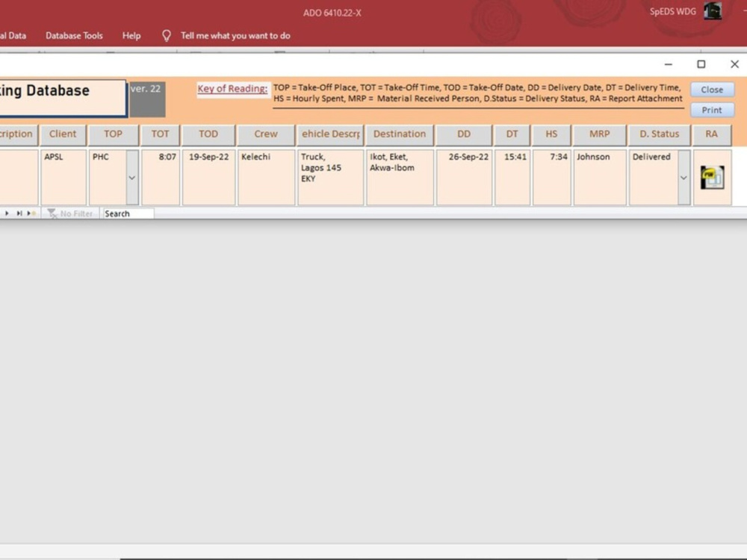
Task: Click the lightbulb Tell Me icon
Action: tap(167, 36)
